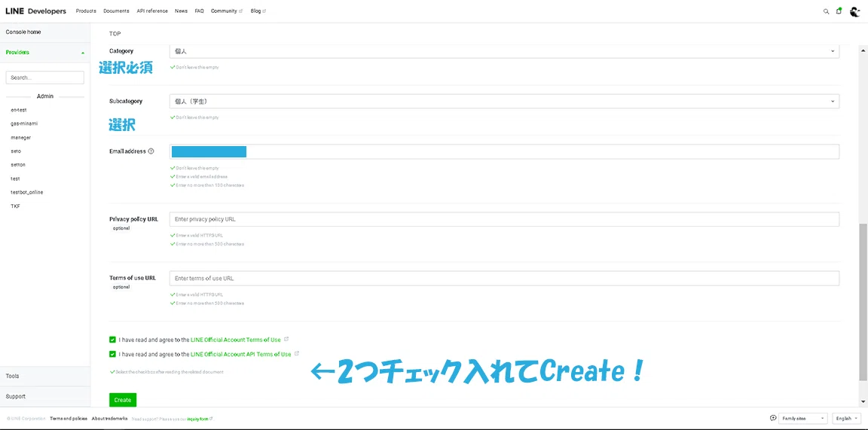Open the Category dropdown
The height and width of the screenshot is (430, 868).
pos(504,51)
